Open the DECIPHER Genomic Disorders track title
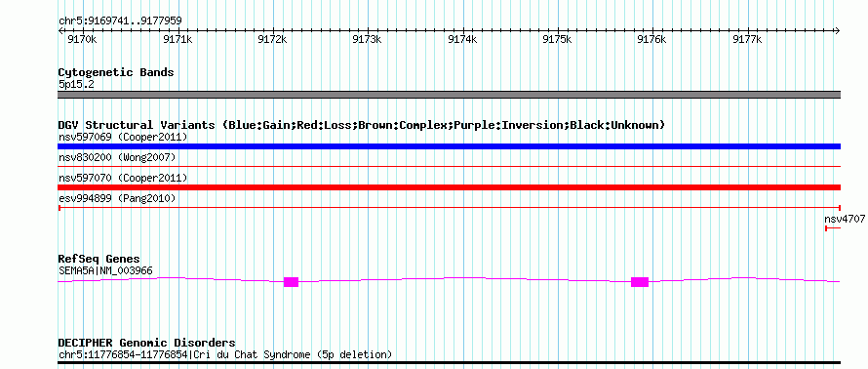The height and width of the screenshot is (369, 868). point(146,343)
